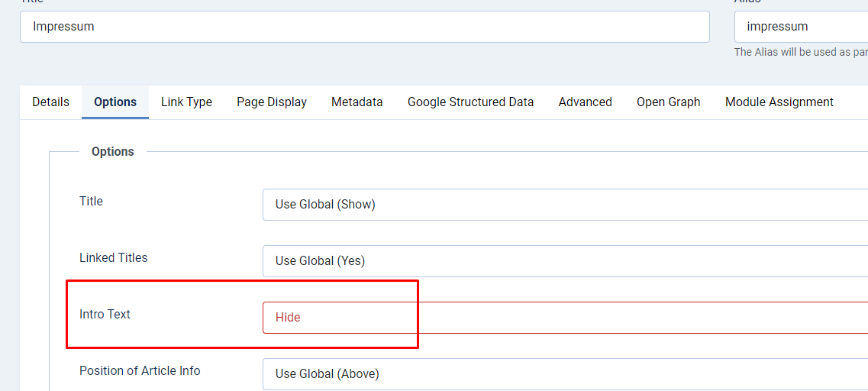Screen dimensions: 868x391
Task: Click the Linked Titles label
Action: 113,258
